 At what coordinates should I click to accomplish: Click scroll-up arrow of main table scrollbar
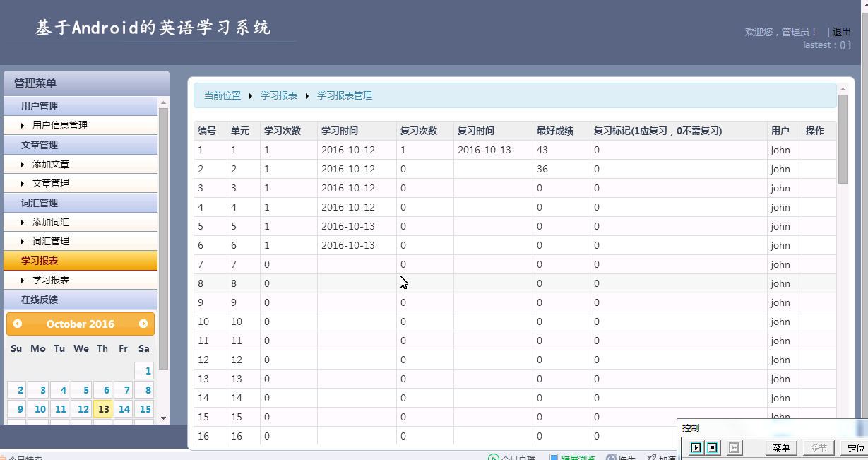[x=842, y=89]
